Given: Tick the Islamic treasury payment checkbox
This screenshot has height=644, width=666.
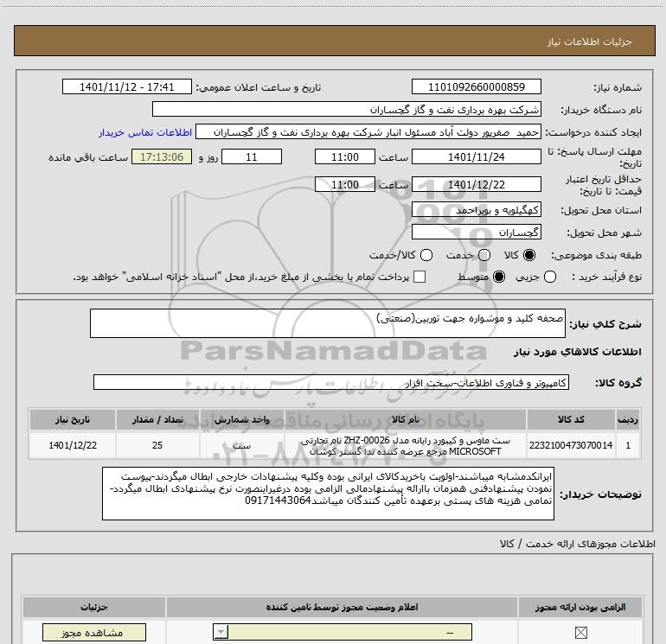Looking at the screenshot, I should (419, 277).
